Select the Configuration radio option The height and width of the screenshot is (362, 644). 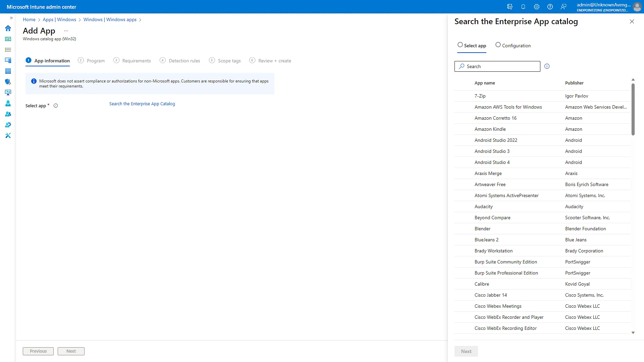tap(498, 45)
